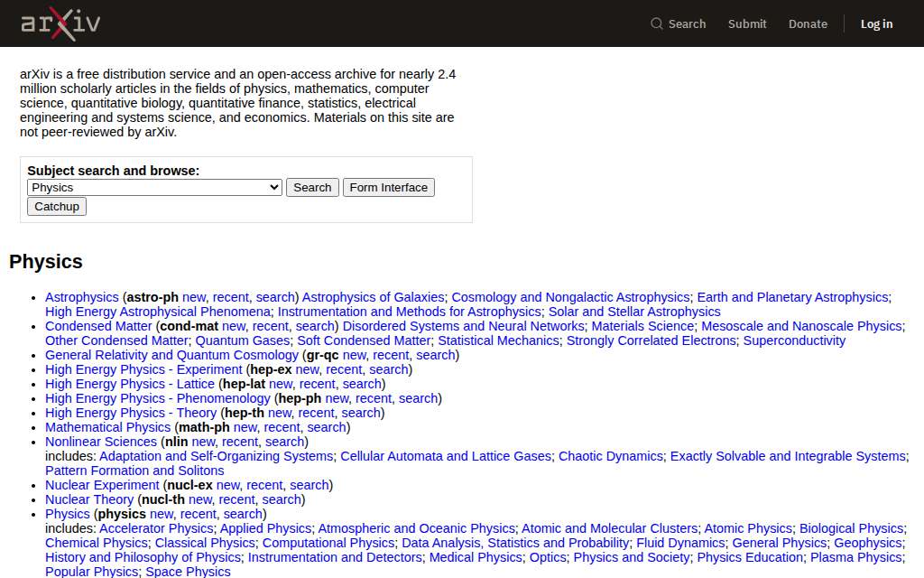
Task: Open Materials Science link
Action: [x=642, y=326]
